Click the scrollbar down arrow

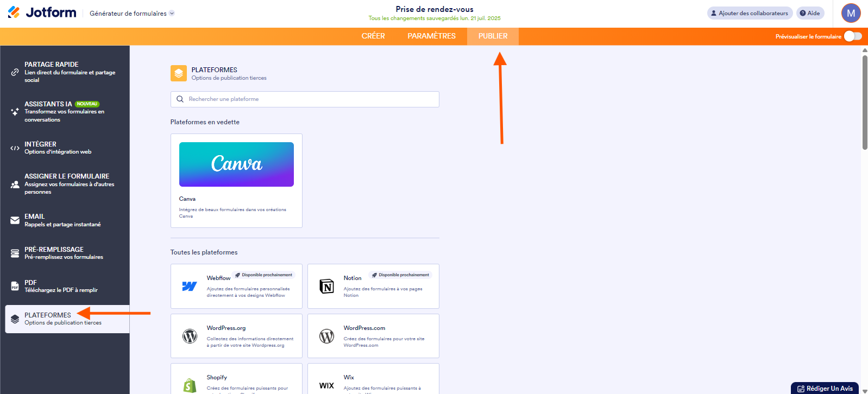tap(865, 391)
